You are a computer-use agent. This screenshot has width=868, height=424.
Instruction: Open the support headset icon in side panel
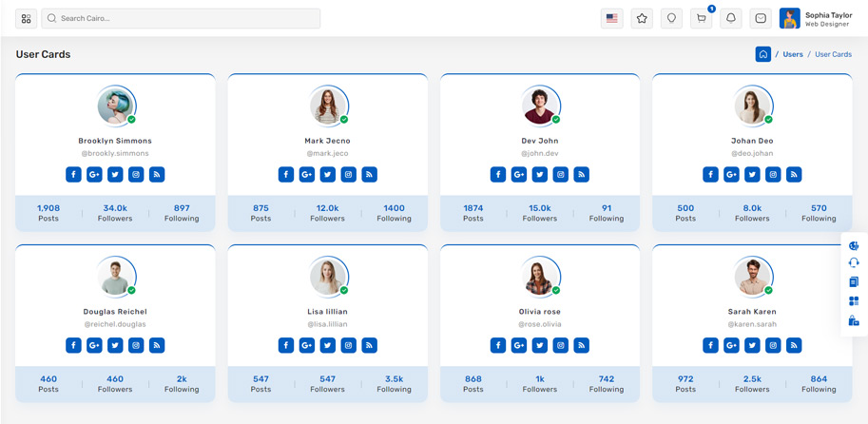[854, 263]
